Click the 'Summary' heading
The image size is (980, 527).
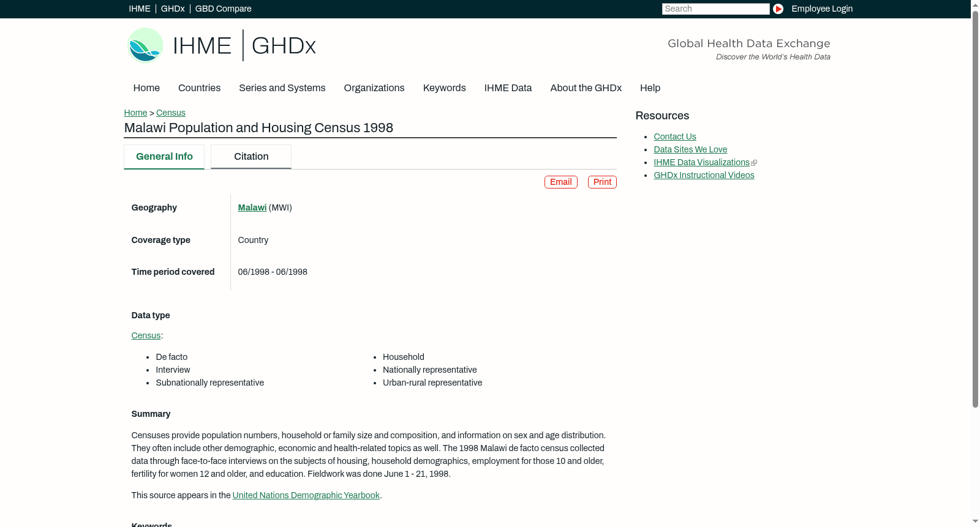(151, 414)
